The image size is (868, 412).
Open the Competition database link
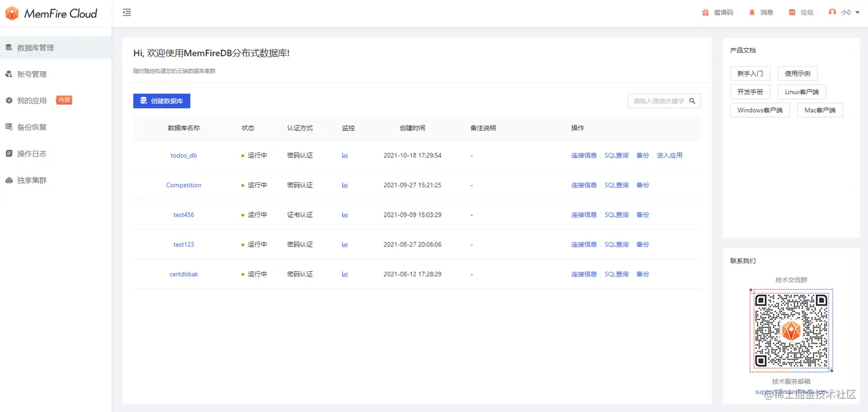coord(184,185)
